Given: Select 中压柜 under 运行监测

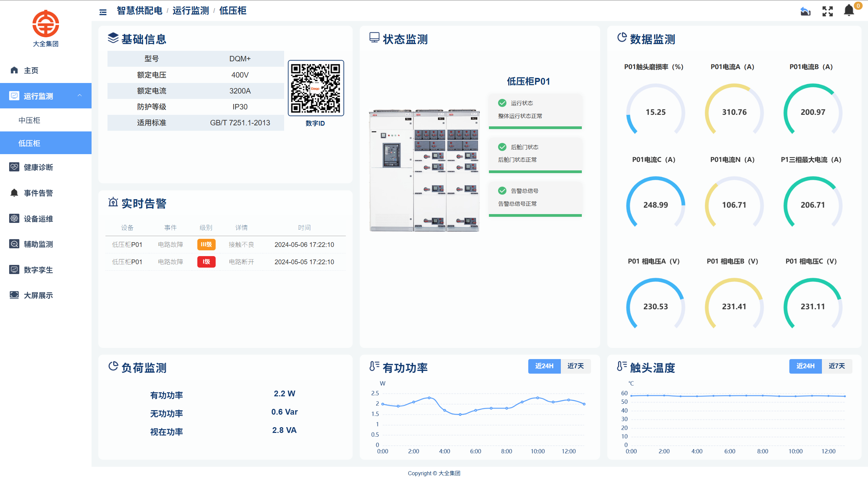Looking at the screenshot, I should point(29,120).
